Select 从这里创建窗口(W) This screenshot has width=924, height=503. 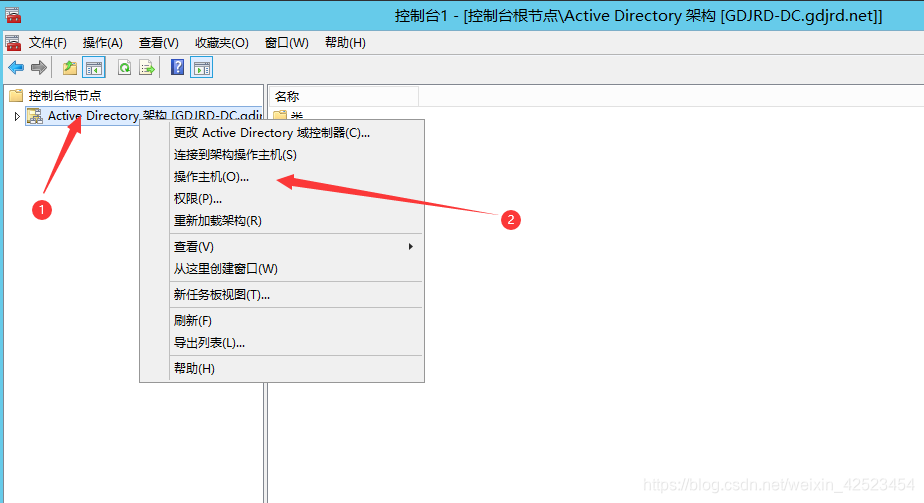(282, 269)
